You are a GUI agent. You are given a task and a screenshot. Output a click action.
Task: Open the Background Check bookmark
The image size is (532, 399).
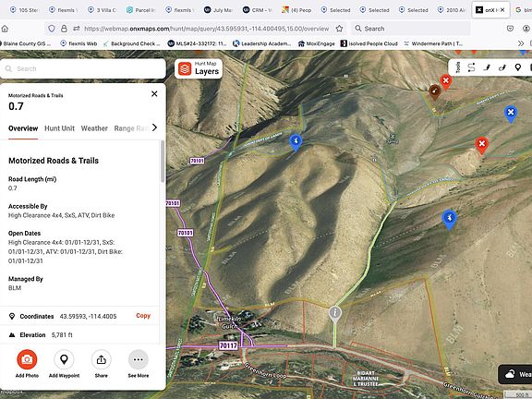click(x=132, y=43)
